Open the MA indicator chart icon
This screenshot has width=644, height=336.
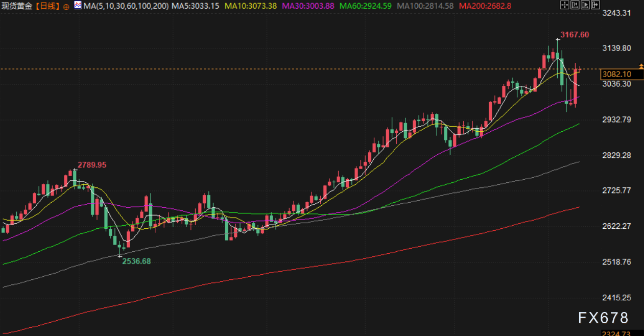coord(77,6)
